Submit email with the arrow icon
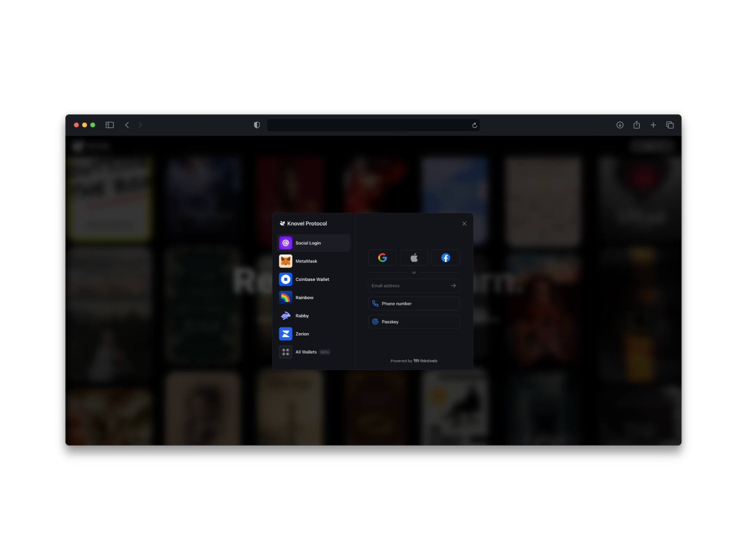The width and height of the screenshot is (747, 560). click(x=453, y=285)
